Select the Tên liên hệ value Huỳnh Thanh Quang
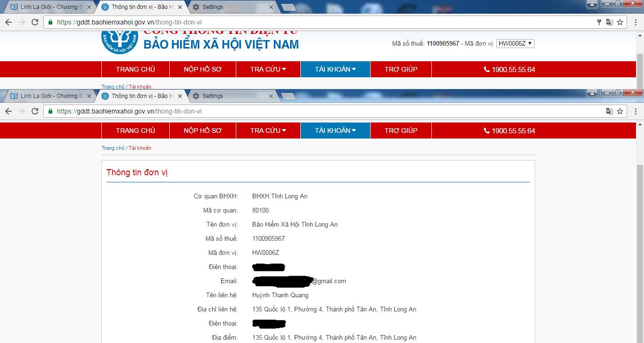The image size is (644, 343). coord(281,295)
